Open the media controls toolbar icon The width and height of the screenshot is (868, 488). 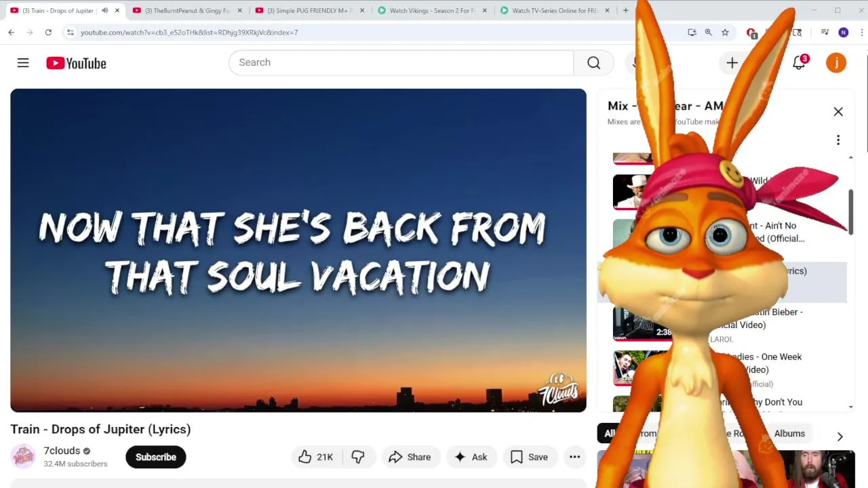tap(825, 32)
